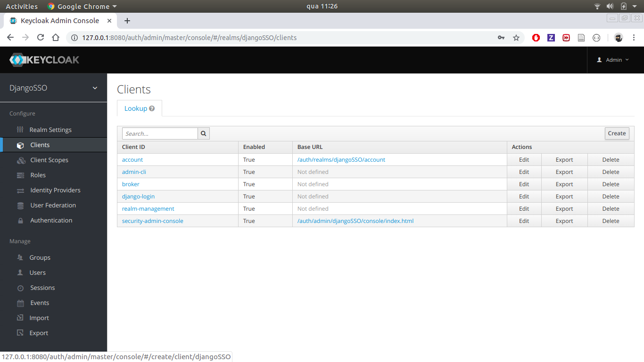644x362 pixels.
Task: Click the red Adblock extension icon
Action: [536, 38]
